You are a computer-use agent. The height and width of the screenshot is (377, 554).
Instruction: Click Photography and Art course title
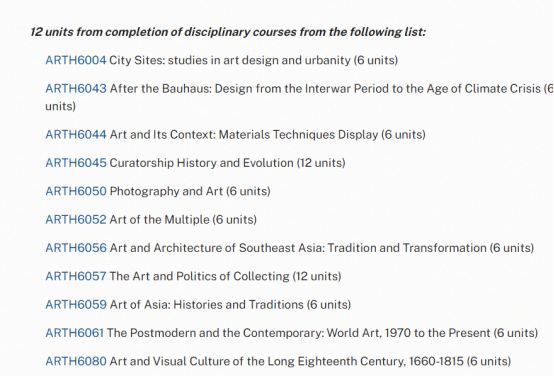point(166,191)
